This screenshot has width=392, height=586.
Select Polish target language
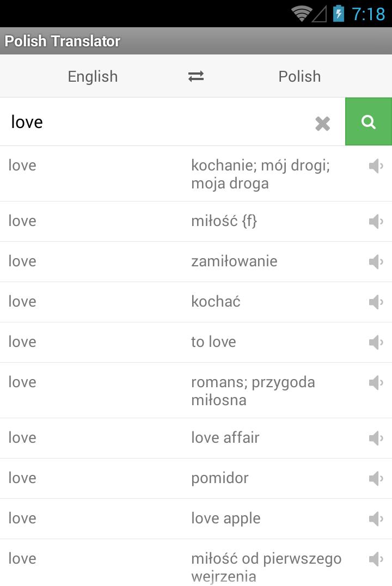tap(299, 76)
